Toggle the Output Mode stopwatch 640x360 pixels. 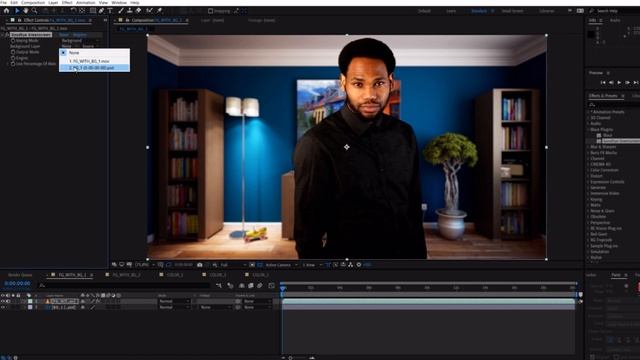click(13, 52)
